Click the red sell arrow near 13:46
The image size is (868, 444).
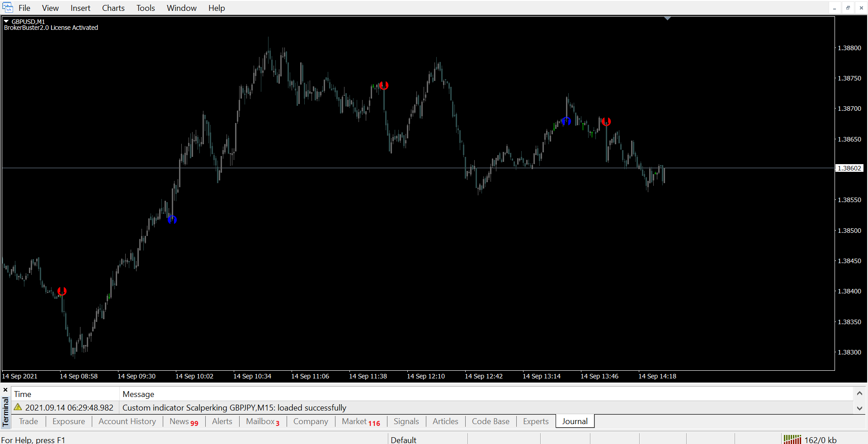606,122
